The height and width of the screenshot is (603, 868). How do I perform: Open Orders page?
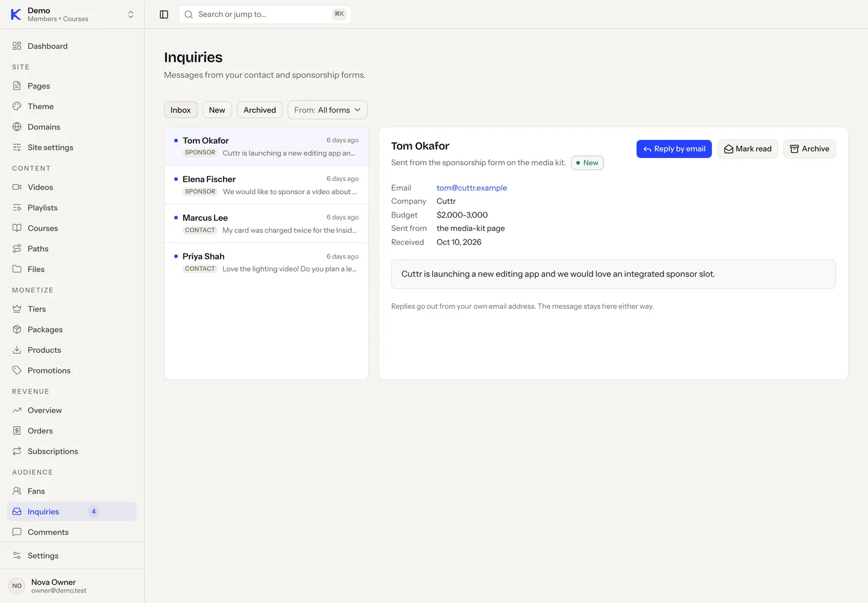point(72,431)
